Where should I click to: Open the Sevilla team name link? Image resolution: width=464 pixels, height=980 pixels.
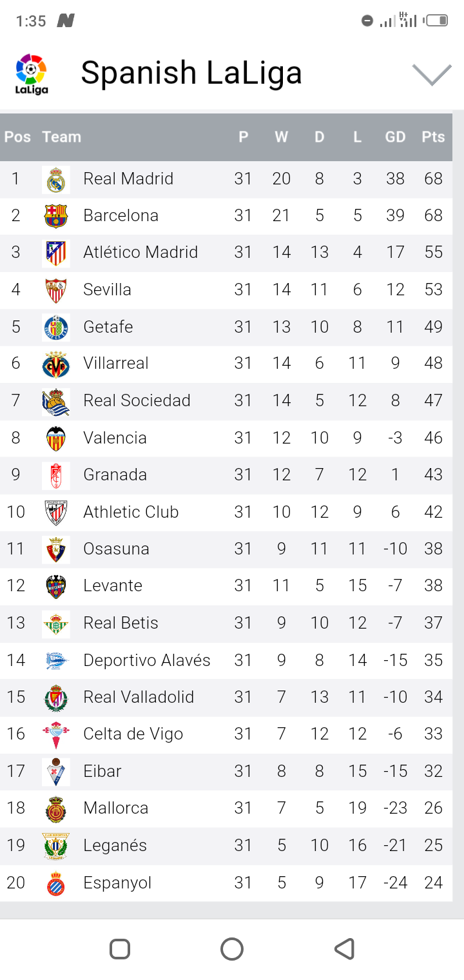pos(107,289)
